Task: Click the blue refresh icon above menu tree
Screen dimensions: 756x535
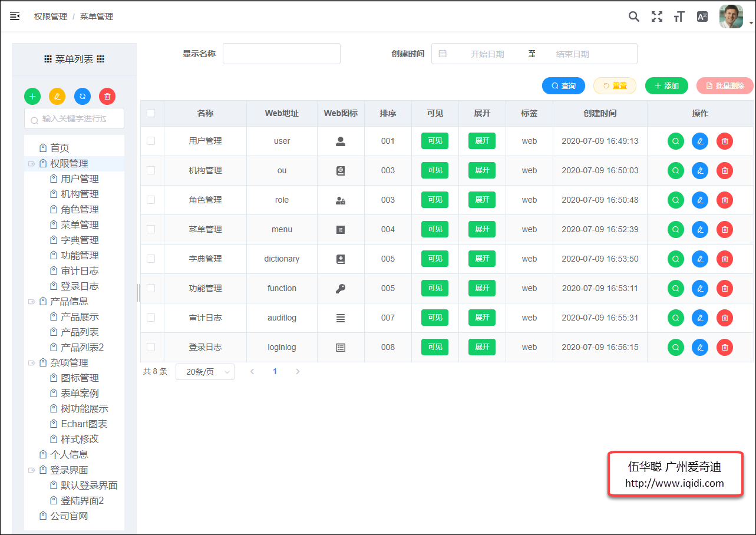Action: [82, 96]
